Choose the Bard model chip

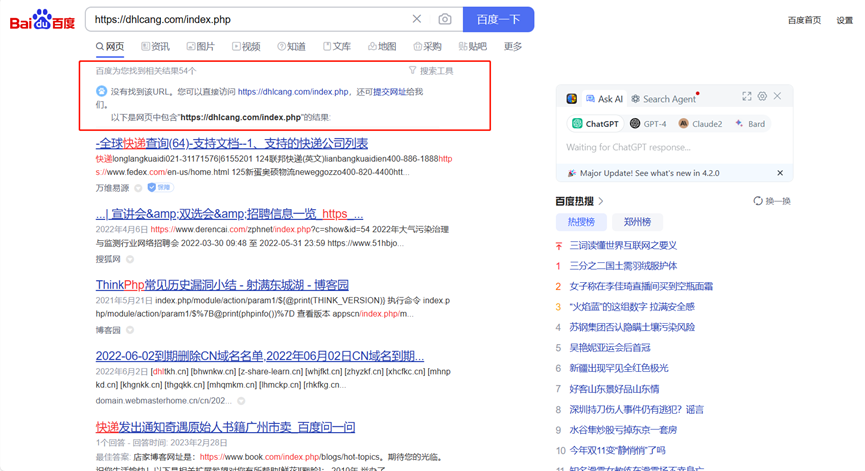750,124
